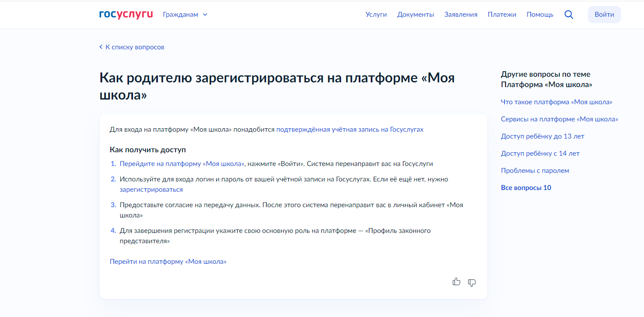This screenshot has width=644, height=317.
Task: Click the зарегистрироваться link
Action: pos(151,190)
